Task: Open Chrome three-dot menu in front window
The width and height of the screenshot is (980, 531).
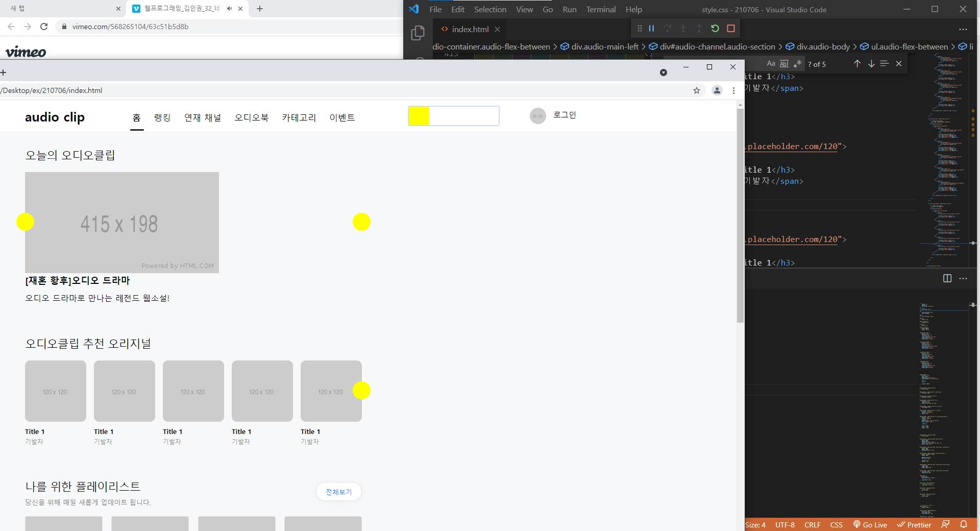Action: 733,90
